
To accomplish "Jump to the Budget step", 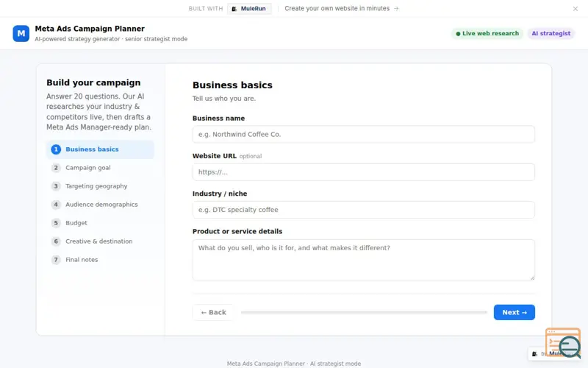I will coord(100,223).
